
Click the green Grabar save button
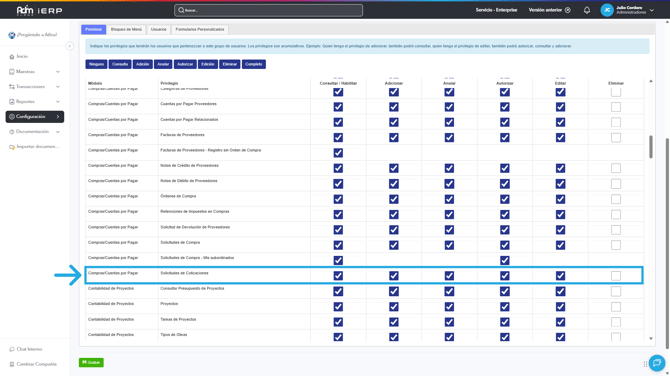(91, 362)
